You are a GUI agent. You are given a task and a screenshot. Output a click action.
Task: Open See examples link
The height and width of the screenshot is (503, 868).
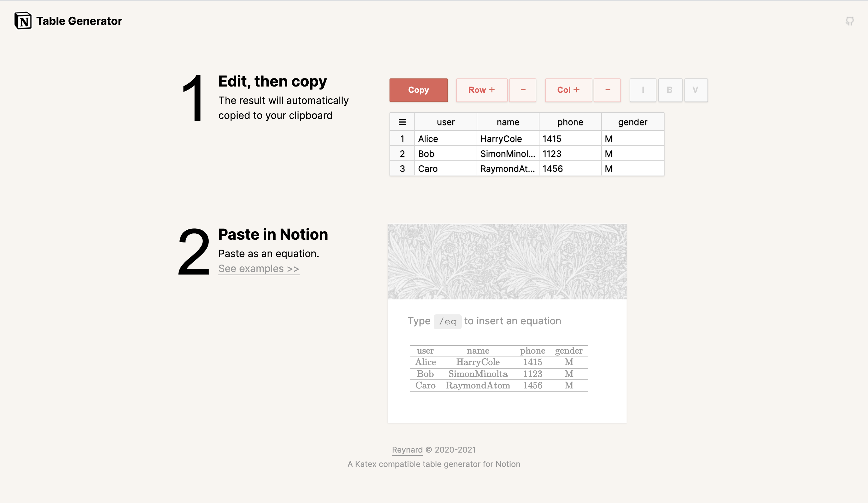click(259, 268)
